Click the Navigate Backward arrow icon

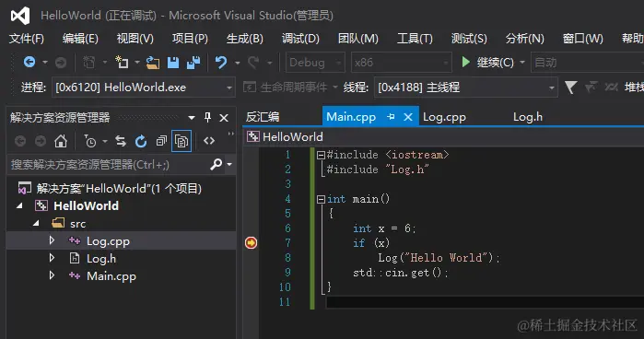pos(29,62)
